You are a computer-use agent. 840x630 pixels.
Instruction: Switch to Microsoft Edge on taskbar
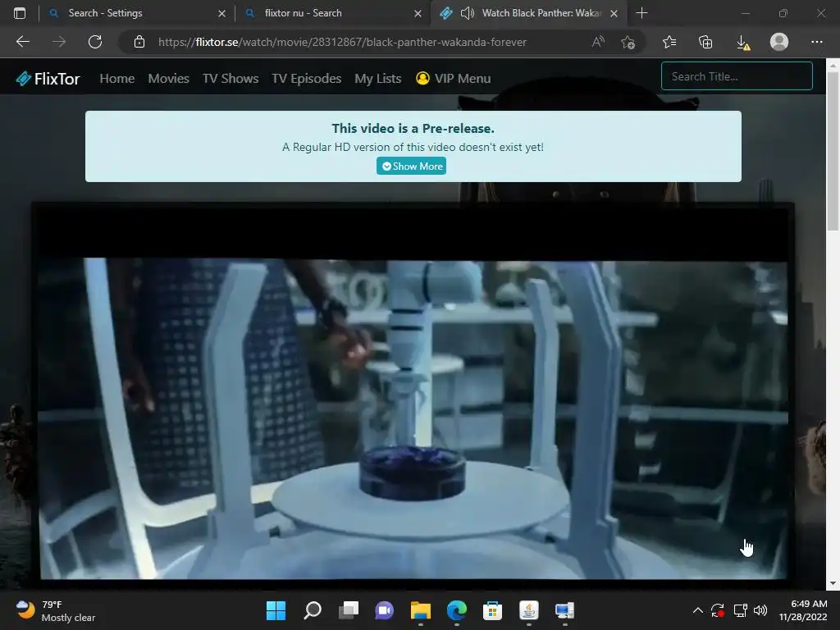(x=456, y=610)
